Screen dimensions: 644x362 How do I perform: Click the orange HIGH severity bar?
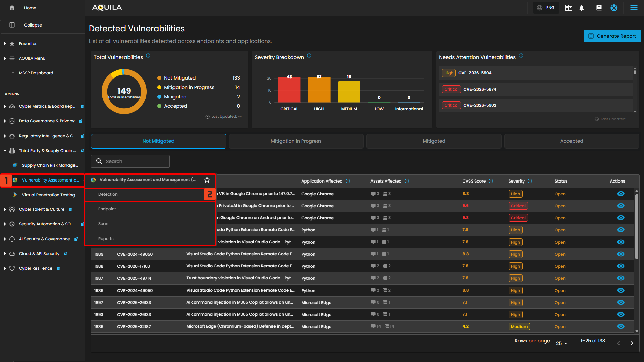319,90
